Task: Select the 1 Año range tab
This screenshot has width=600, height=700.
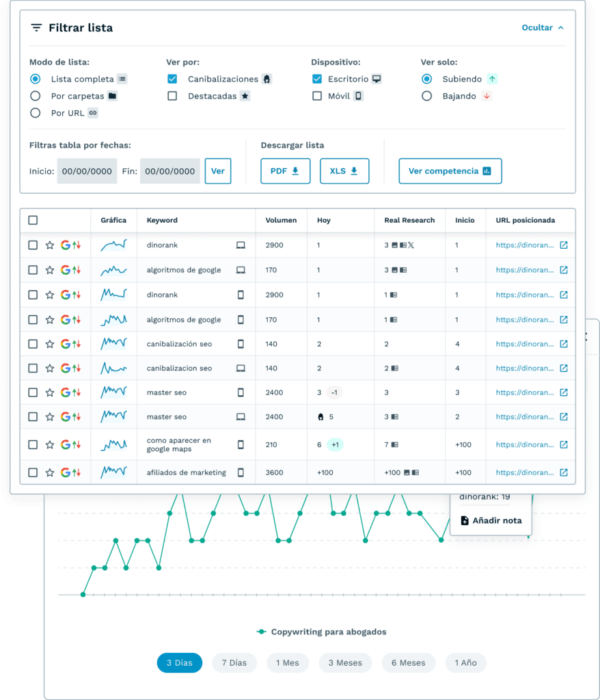Action: 465,663
